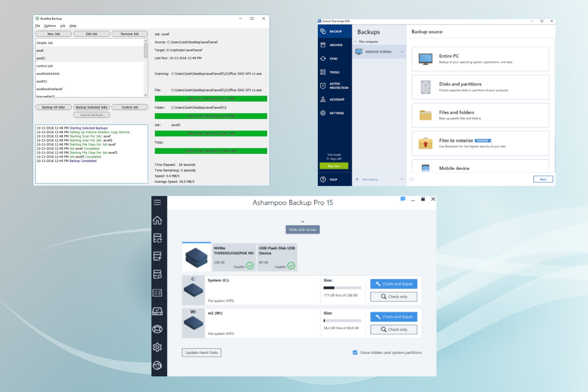The height and width of the screenshot is (392, 588).
Task: Open Acronis Account section
Action: [335, 100]
